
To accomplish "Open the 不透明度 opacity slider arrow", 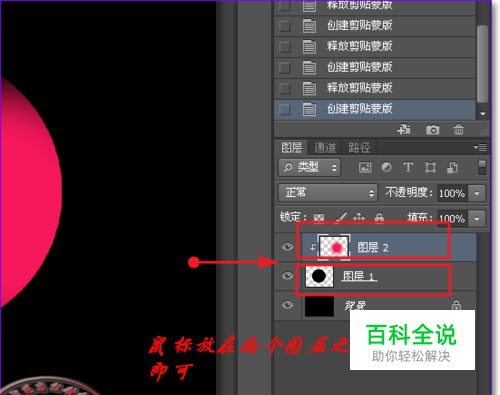I will click(477, 193).
